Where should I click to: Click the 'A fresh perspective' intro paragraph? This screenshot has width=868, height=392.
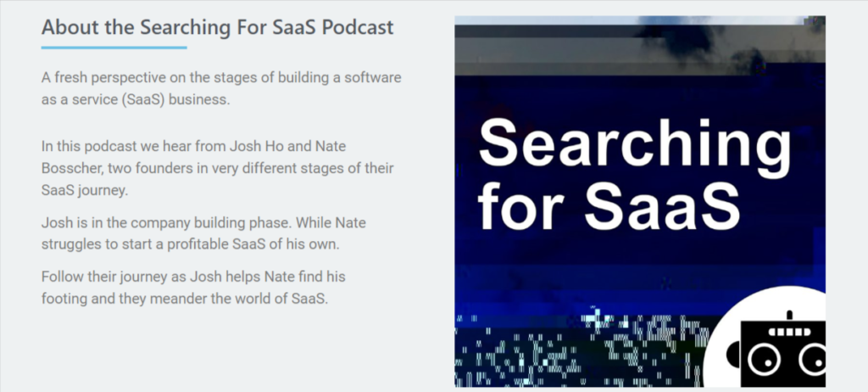tap(220, 88)
